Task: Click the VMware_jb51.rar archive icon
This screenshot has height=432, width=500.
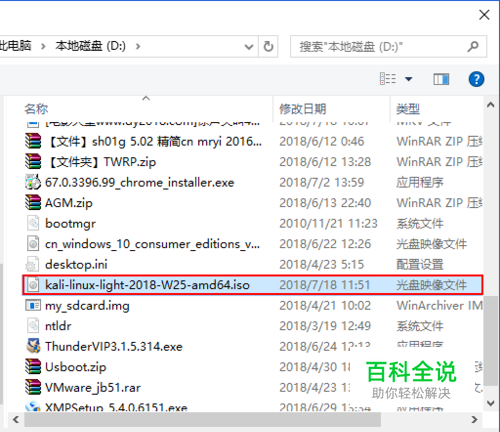Action: 33,387
